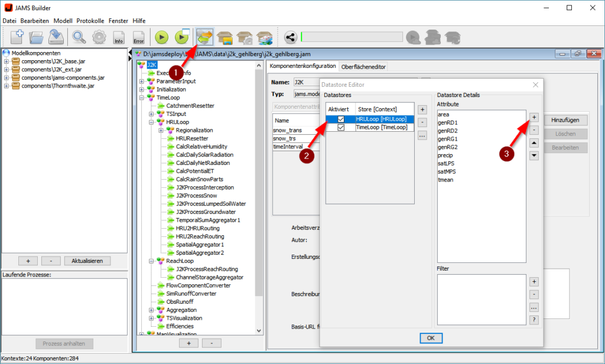
Task: Click the Aktualisieren button
Action: (87, 261)
